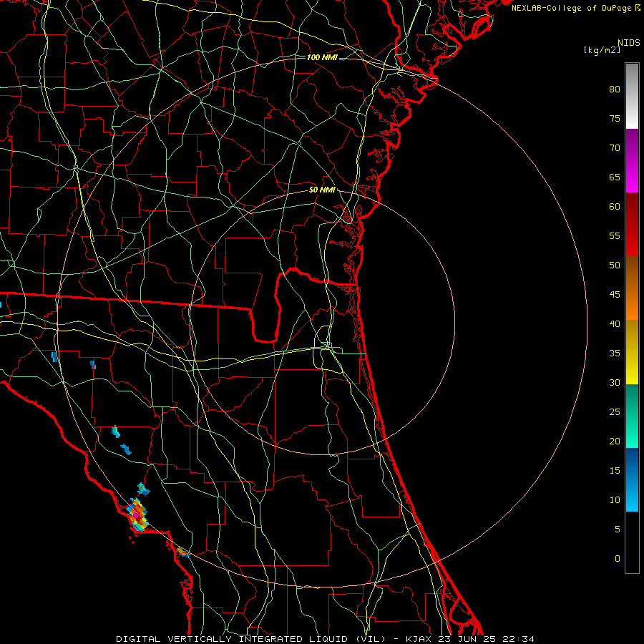644x644 pixels.
Task: Click the small cyan echo above the storm cell
Action: pyautogui.click(x=143, y=489)
